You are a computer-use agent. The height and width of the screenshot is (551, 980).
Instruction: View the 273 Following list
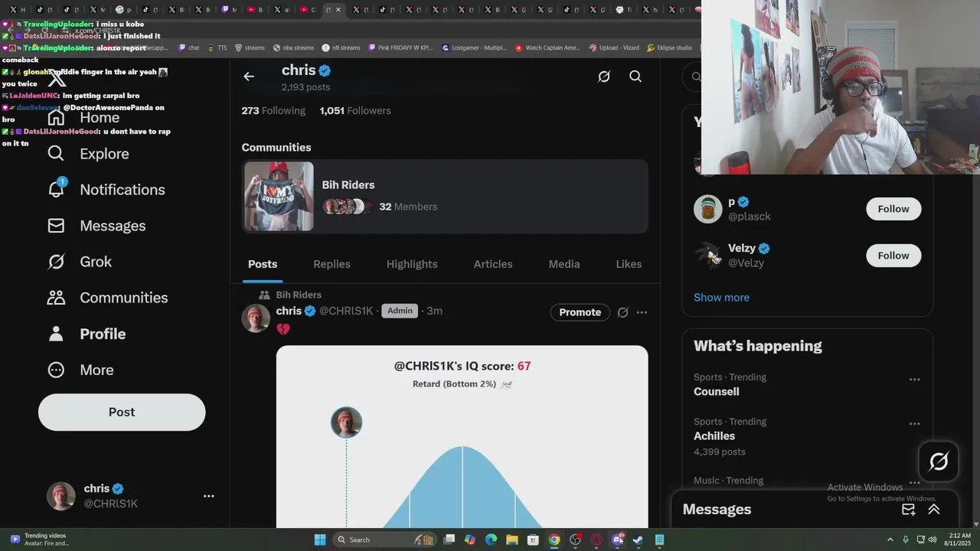tap(273, 110)
